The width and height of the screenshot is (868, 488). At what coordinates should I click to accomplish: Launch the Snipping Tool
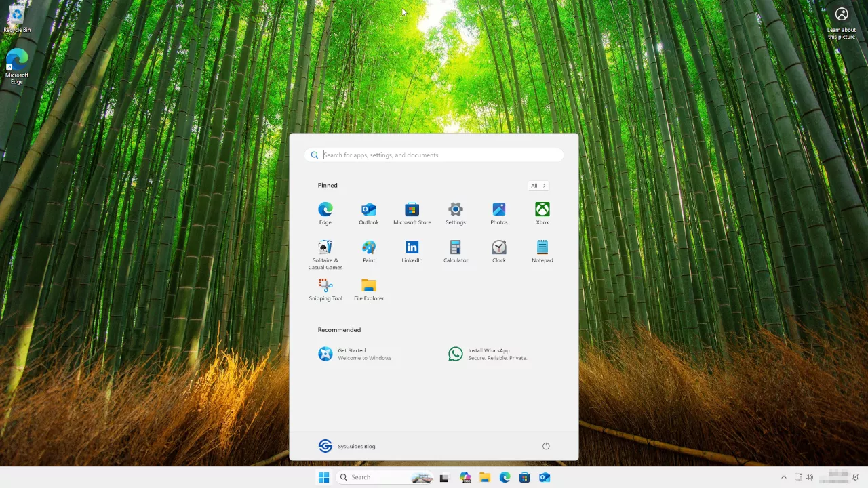(325, 285)
